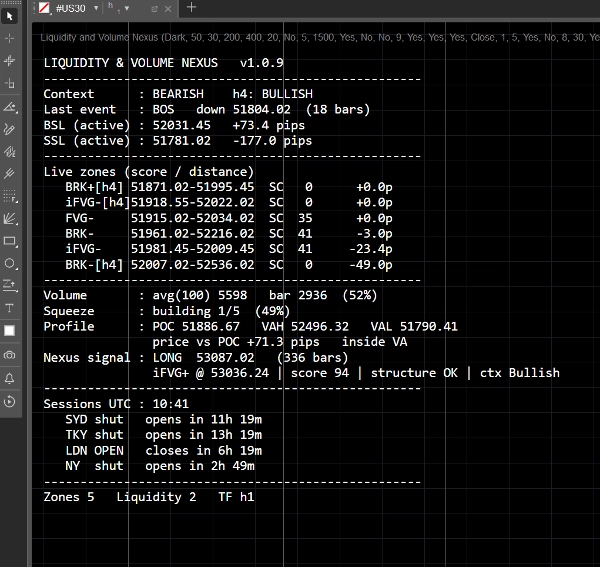Screen dimensions: 600x567
Task: Activate the thin crosshair tool
Action: [10, 38]
